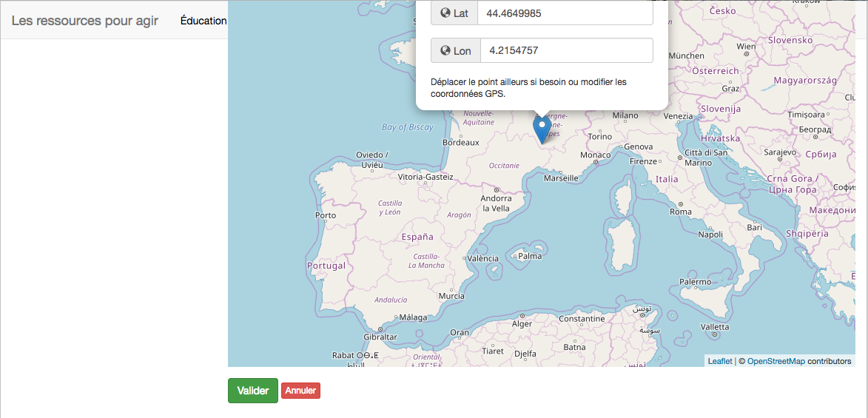Click the Andalucía region label
The image size is (868, 418).
click(391, 300)
